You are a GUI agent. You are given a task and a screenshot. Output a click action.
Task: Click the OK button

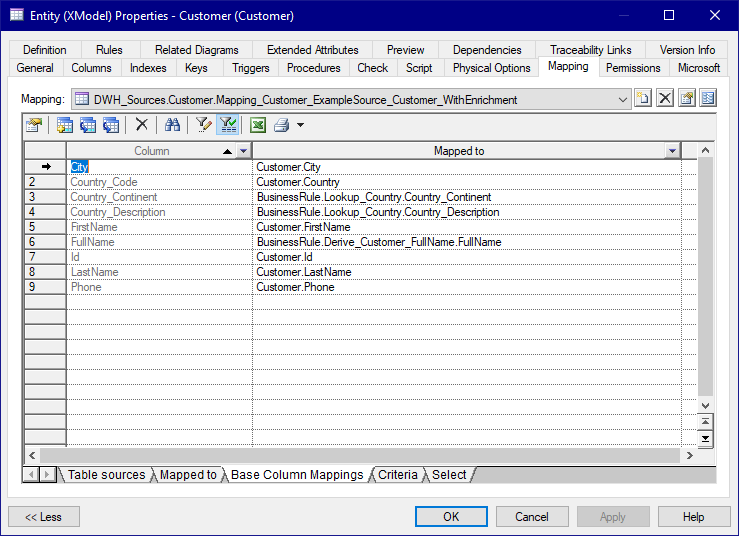point(451,517)
